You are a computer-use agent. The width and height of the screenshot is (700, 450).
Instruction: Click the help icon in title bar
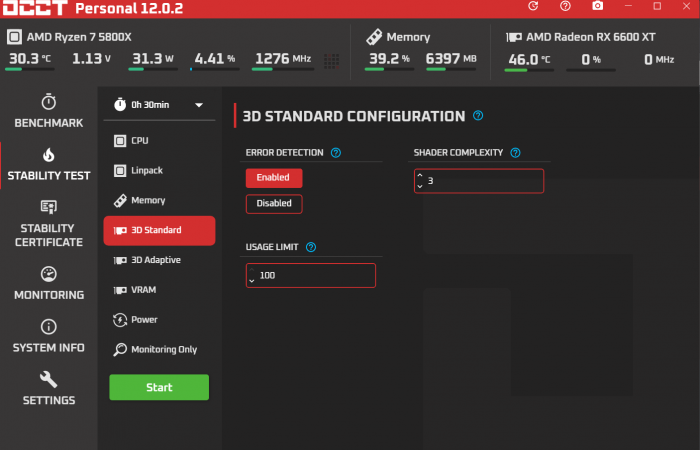565,6
